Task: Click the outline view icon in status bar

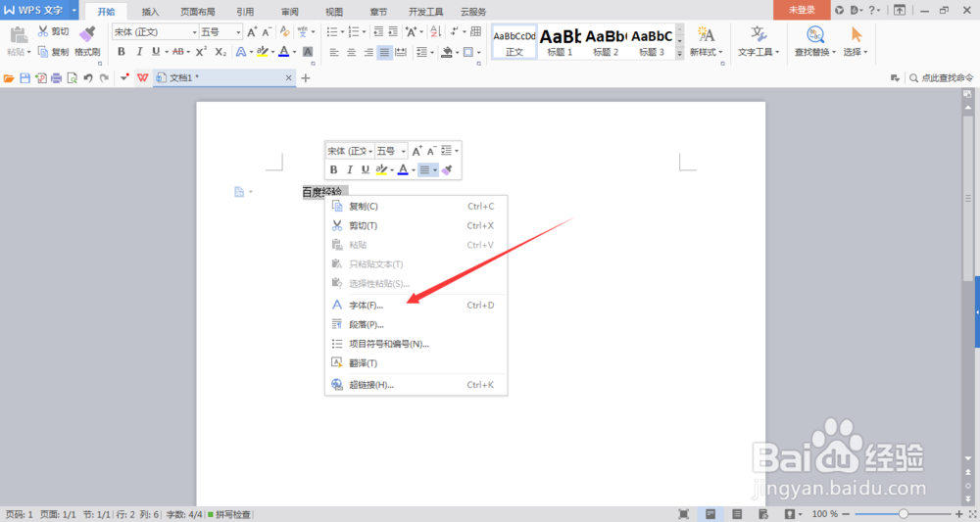Action: click(738, 514)
